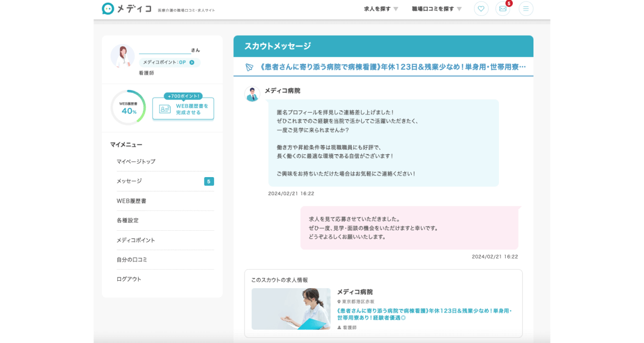Click the Medico points arrow icon
Screen dimensions: 644x343
click(x=192, y=62)
